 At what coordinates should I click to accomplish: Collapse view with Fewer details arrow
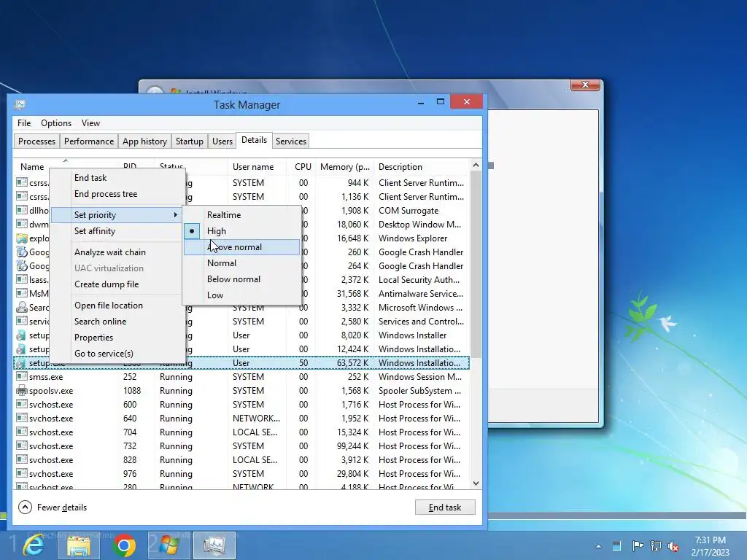click(26, 507)
